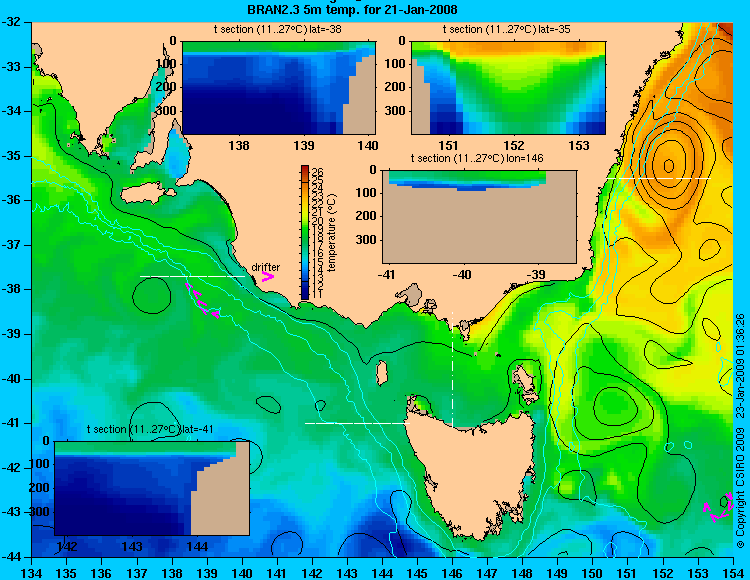Click the 152 tick label of the lat=-35 section
This screenshot has width=750, height=580.
click(x=514, y=145)
